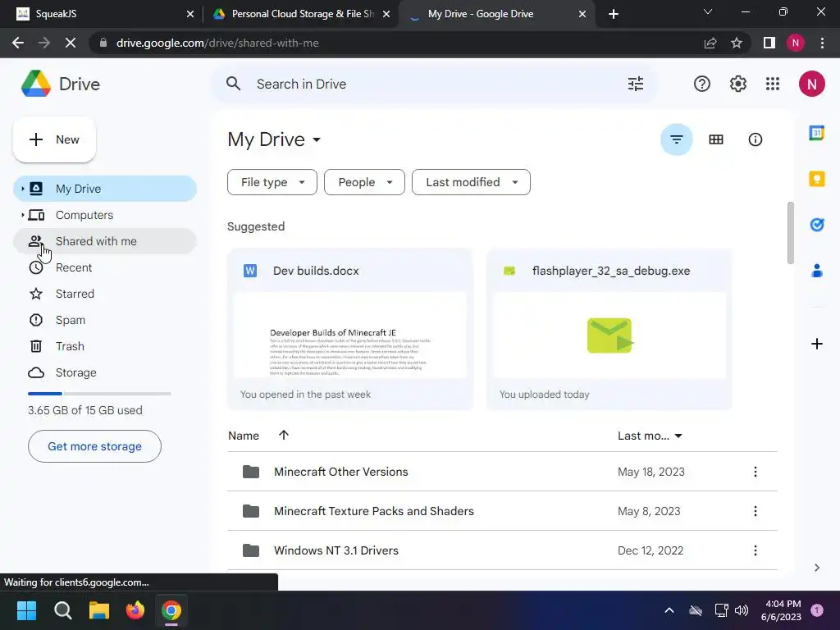Click the file list vertical scrollbar
The height and width of the screenshot is (630, 840).
[x=790, y=232]
